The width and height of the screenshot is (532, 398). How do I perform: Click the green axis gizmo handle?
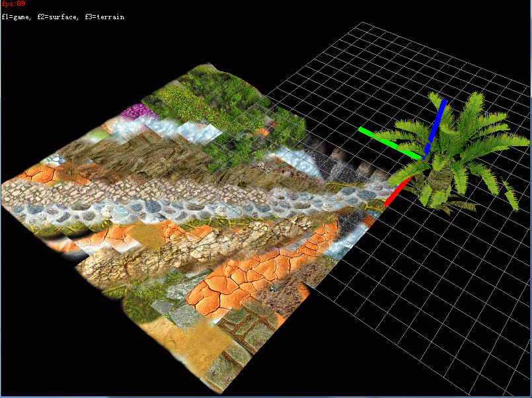coord(390,143)
